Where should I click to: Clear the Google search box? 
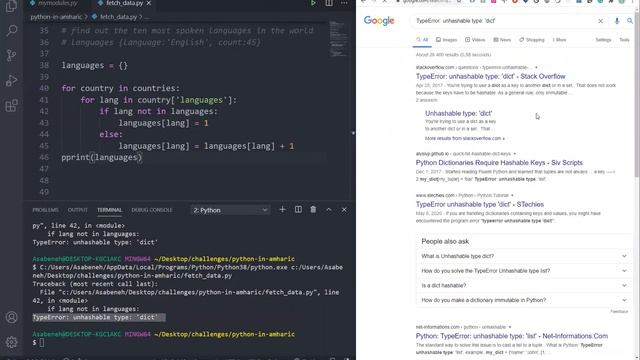[x=600, y=21]
